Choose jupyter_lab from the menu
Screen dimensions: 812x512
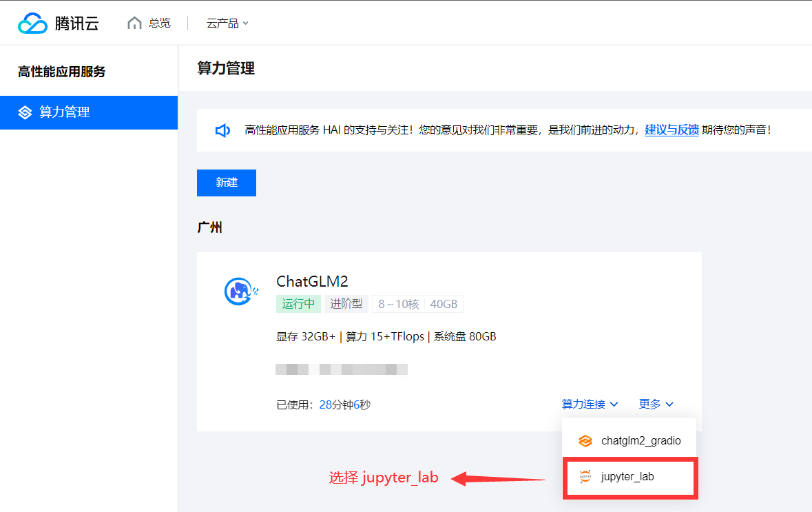coord(630,478)
